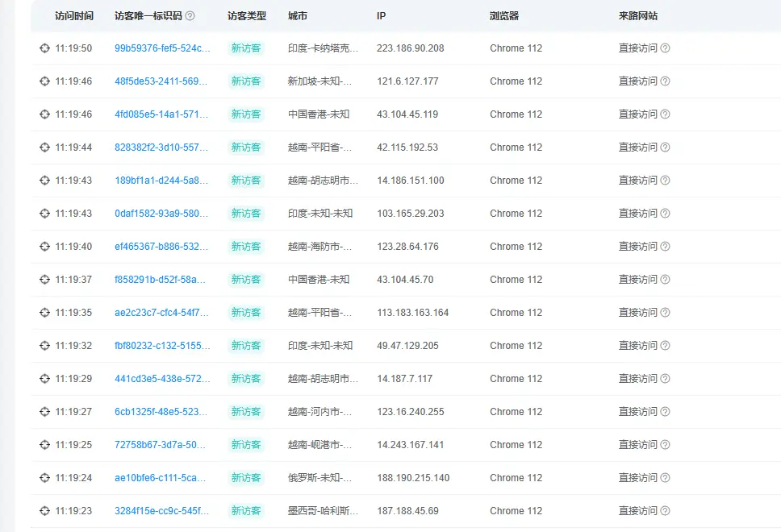The height and width of the screenshot is (532, 781).
Task: Open visitor ID fbf80232-c132-5155 link
Action: click(x=162, y=345)
